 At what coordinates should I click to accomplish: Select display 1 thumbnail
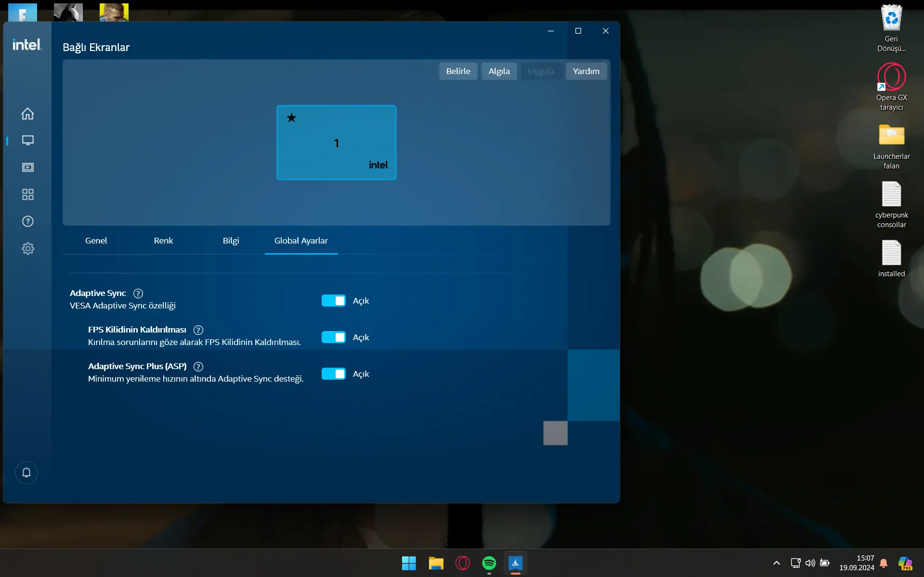point(337,142)
